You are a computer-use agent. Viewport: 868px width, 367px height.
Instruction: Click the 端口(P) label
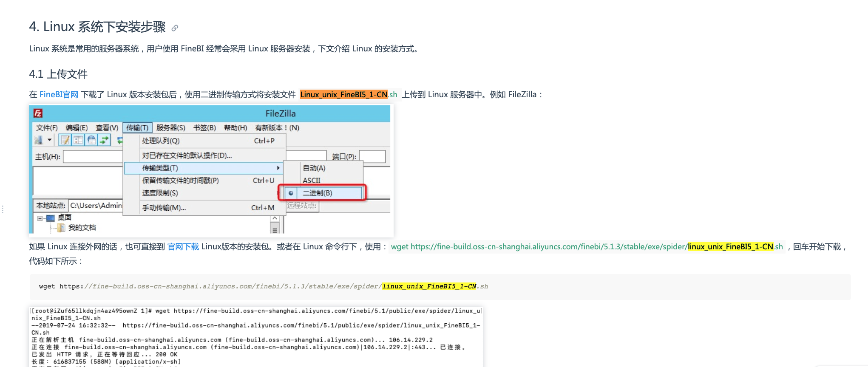[344, 157]
